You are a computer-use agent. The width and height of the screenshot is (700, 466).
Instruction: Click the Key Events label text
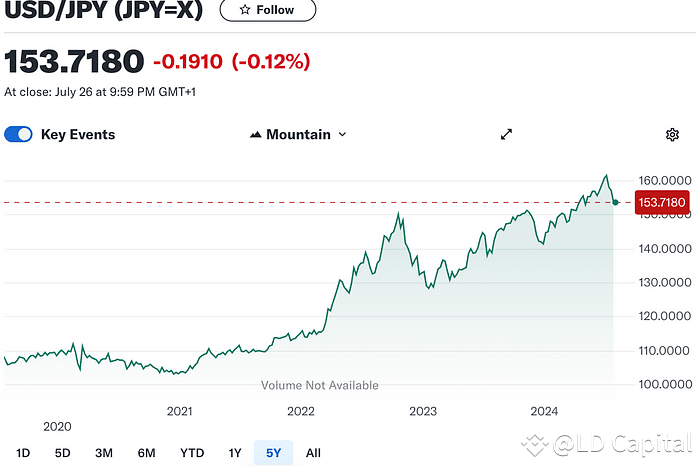pos(78,135)
